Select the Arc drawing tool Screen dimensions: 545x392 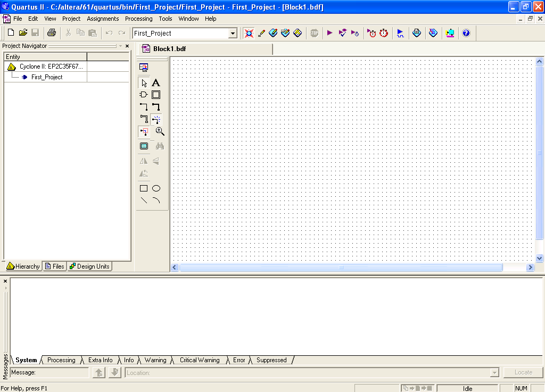click(x=156, y=201)
